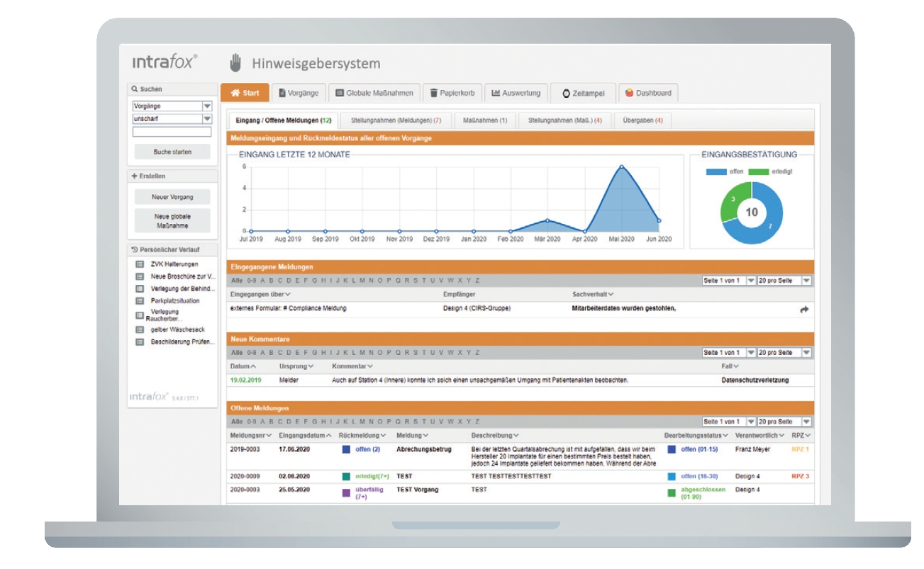The width and height of the screenshot is (924, 569).
Task: Click the forward arrow icon on Compliance Meldung row
Action: click(x=804, y=310)
